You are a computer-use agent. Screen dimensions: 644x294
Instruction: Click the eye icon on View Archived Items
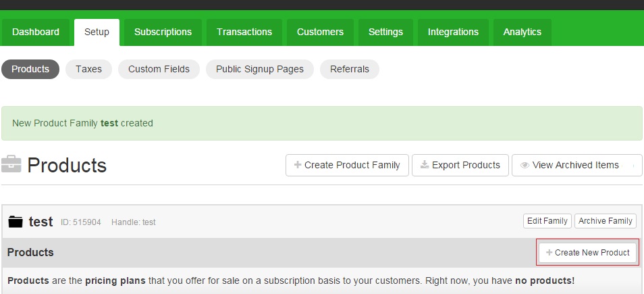(x=525, y=166)
